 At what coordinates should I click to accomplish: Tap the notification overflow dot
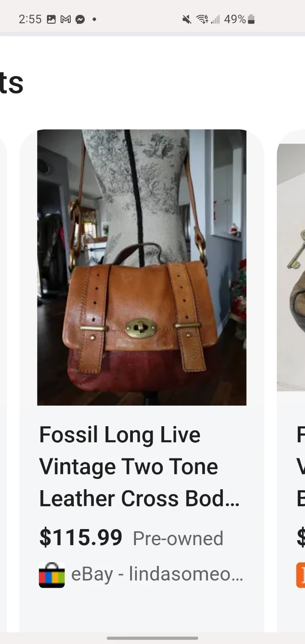point(94,19)
